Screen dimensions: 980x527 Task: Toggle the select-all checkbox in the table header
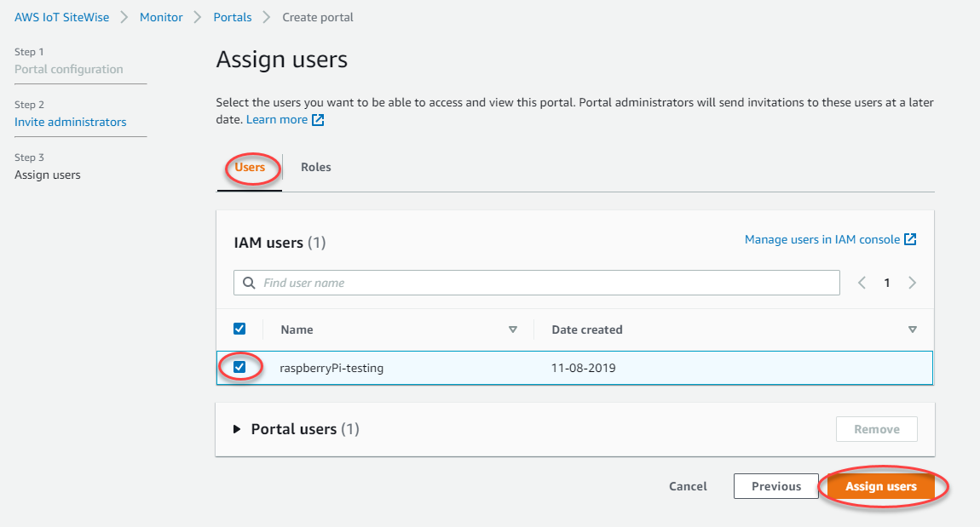239,329
